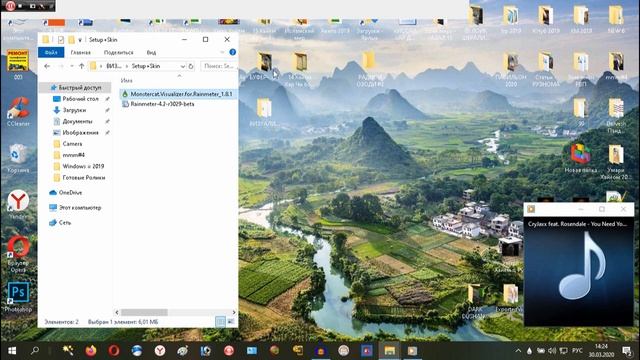640x360 pixels.
Task: Open Документы in navigation pane
Action: pyautogui.click(x=77, y=122)
